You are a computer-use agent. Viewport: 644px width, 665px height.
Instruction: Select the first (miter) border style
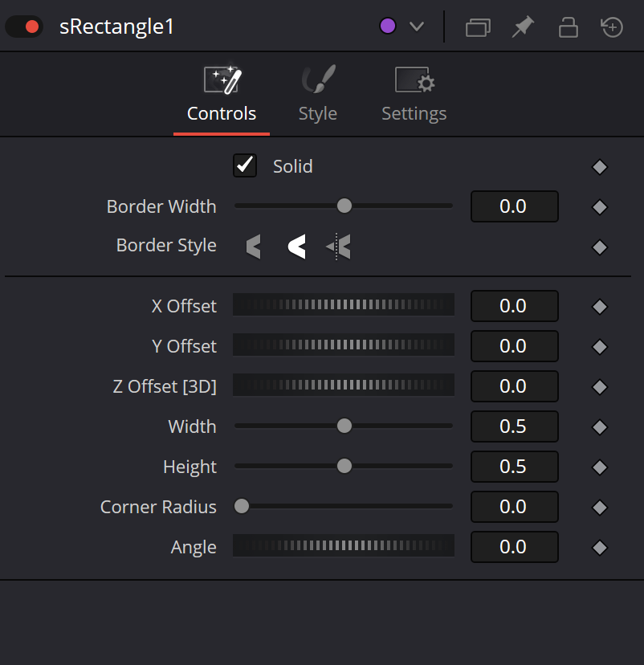coord(254,247)
